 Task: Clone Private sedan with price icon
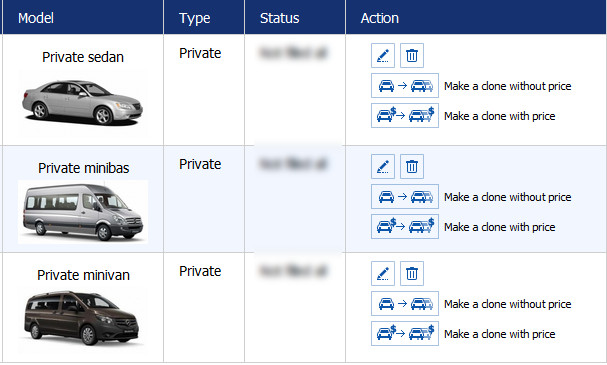pos(405,115)
